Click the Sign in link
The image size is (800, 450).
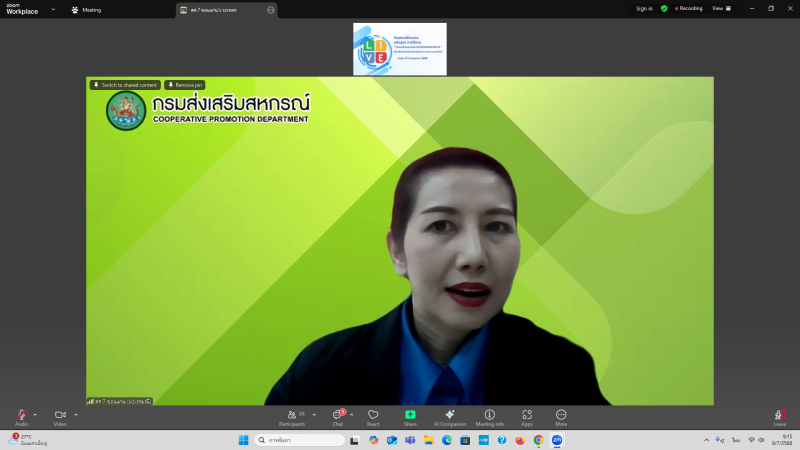pyautogui.click(x=644, y=8)
